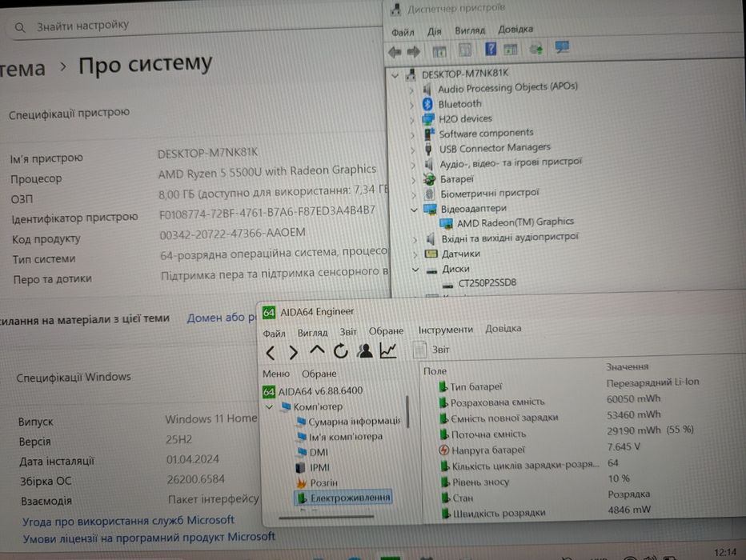
Task: Expand Вхідні та вихідні аудіопристрої node
Action: [415, 239]
